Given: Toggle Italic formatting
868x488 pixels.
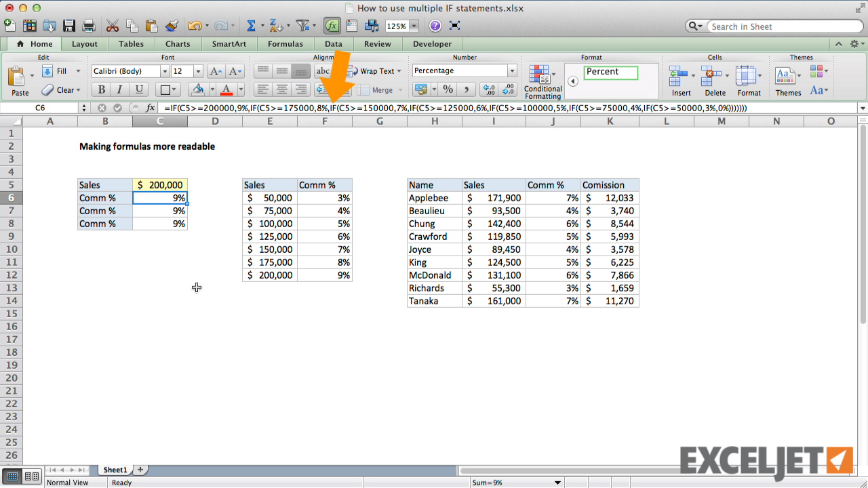Looking at the screenshot, I should point(120,89).
